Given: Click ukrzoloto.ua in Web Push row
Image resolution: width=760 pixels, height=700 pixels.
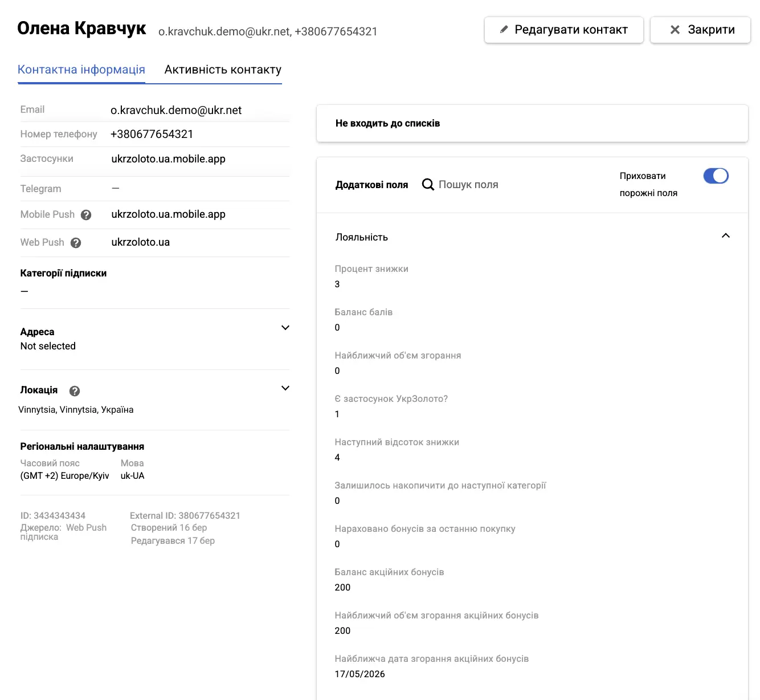Looking at the screenshot, I should 141,242.
